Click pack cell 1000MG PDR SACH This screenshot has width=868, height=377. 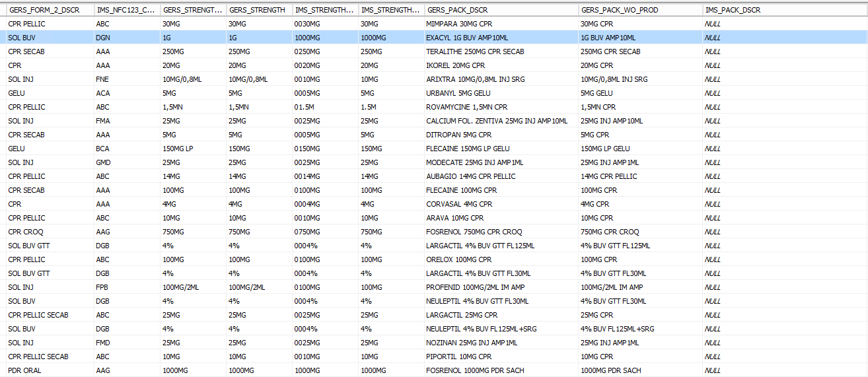640,370
